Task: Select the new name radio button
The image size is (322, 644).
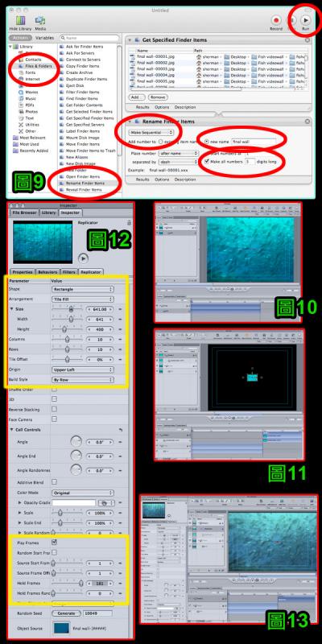Action: (207, 142)
